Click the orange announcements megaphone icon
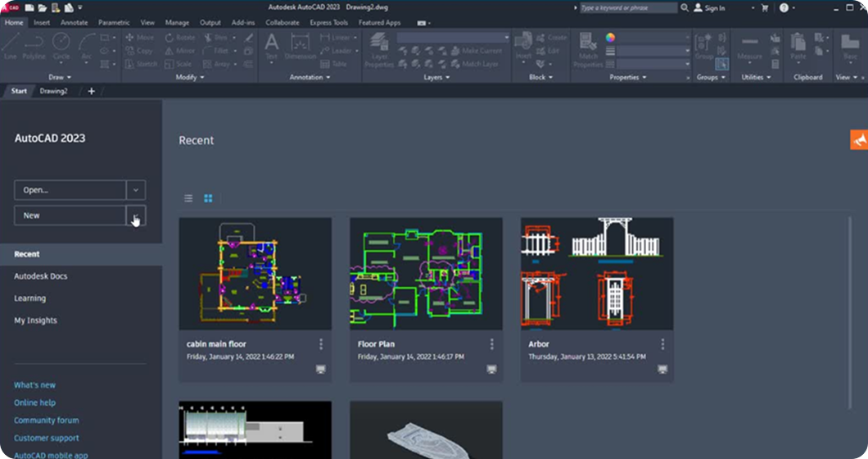Screen dimensions: 868x459 (859, 139)
